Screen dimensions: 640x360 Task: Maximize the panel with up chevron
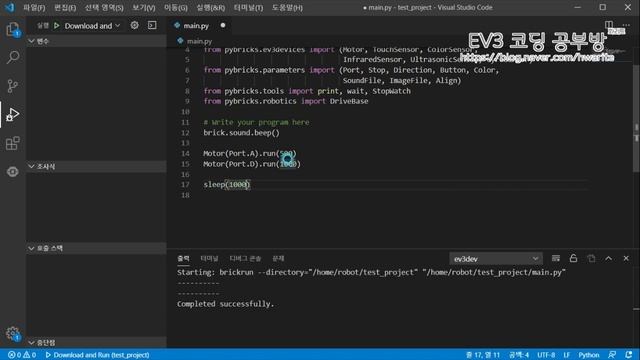[x=609, y=258]
